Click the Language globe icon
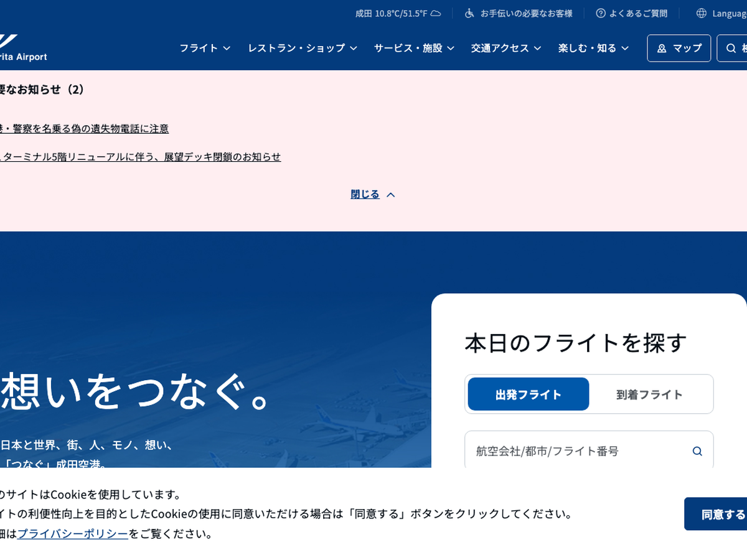The image size is (747, 560). [x=702, y=13]
